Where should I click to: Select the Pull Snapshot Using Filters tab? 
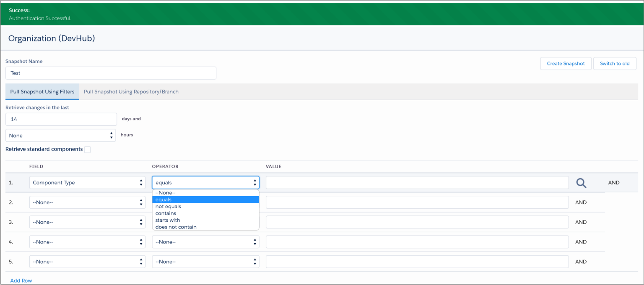click(x=42, y=91)
